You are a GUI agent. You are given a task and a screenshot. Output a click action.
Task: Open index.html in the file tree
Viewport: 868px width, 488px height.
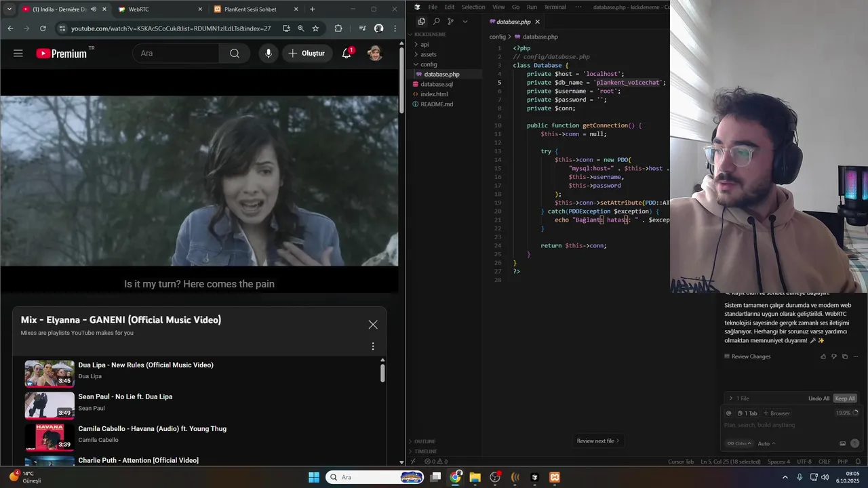(443, 94)
